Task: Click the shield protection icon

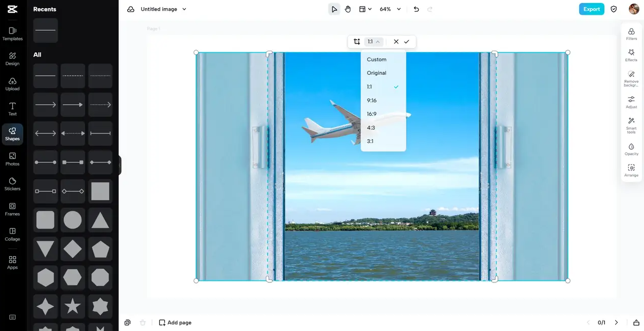Action: (x=614, y=9)
